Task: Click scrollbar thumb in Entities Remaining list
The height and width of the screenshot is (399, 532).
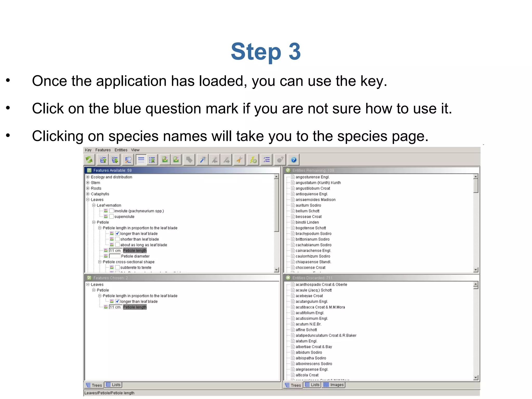Action: pyautogui.click(x=476, y=186)
